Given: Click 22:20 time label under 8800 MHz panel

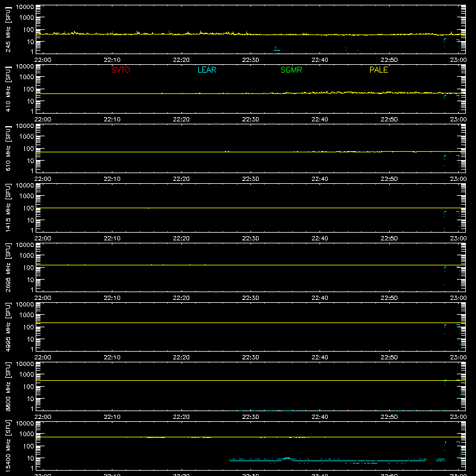Looking at the screenshot, I should tap(181, 417).
